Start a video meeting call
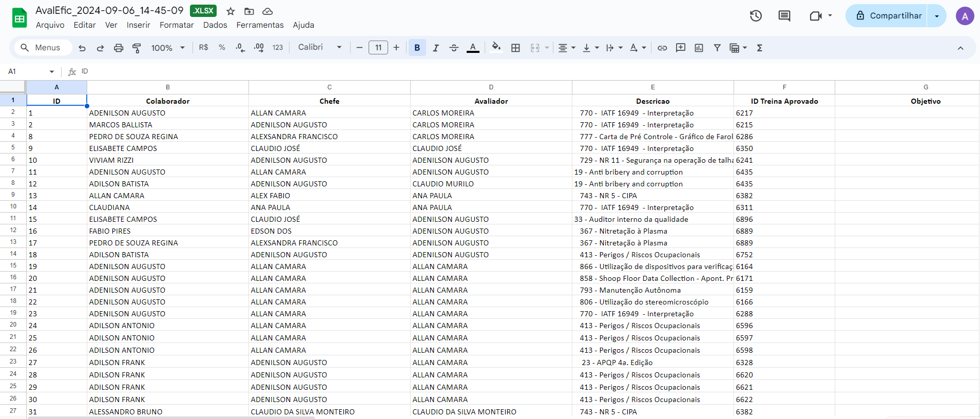Image resolution: width=980 pixels, height=419 pixels. (x=816, y=16)
